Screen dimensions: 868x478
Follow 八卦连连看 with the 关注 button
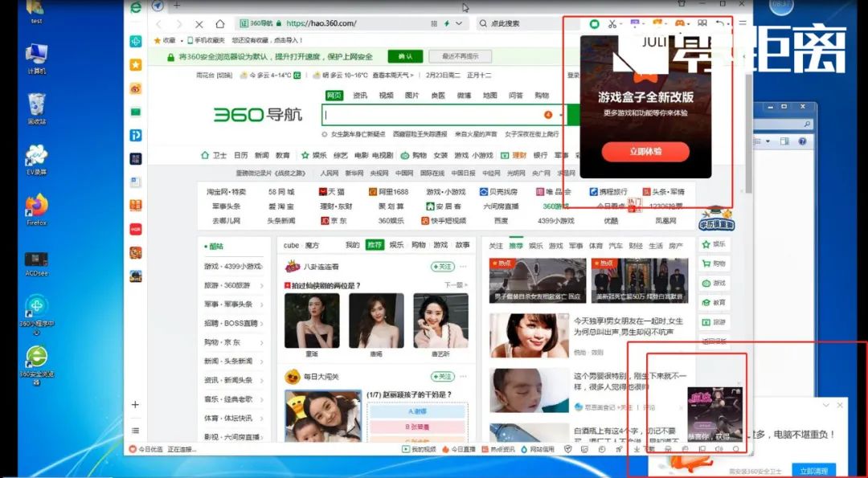point(442,267)
